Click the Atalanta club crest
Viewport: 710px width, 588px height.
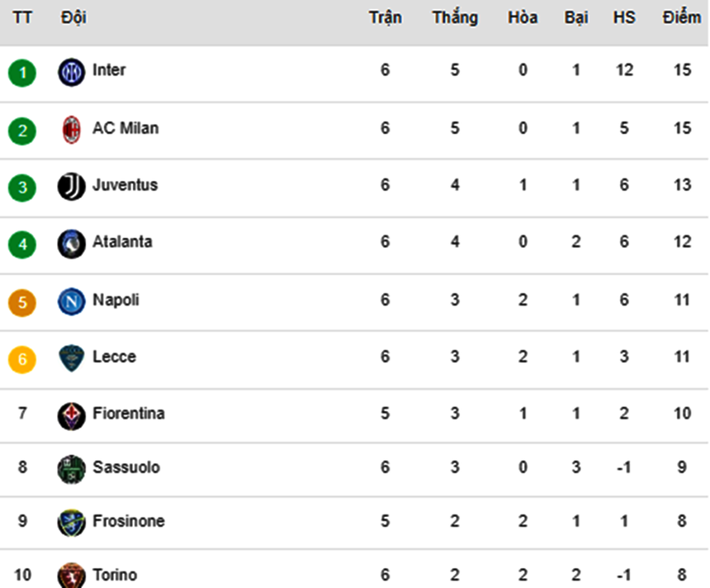coord(72,244)
